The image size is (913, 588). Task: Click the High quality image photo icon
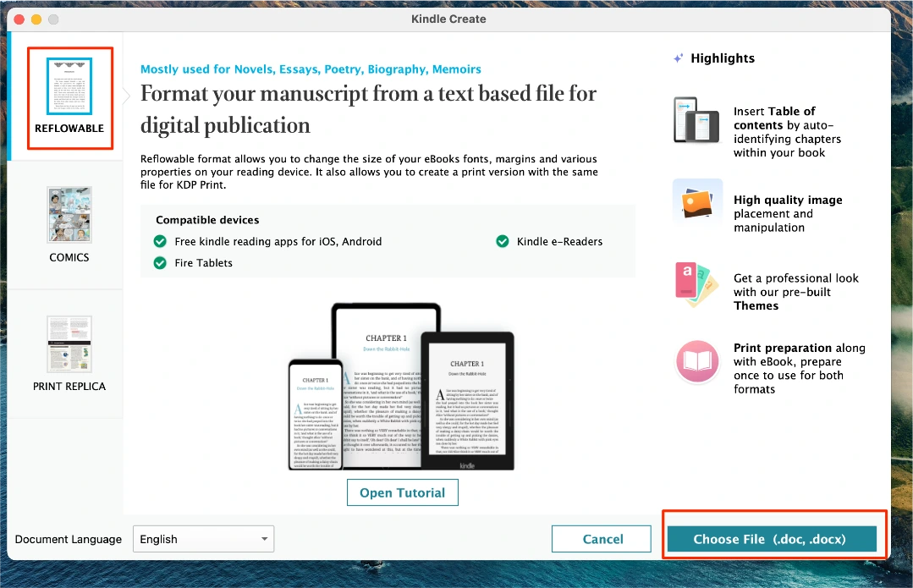697,202
